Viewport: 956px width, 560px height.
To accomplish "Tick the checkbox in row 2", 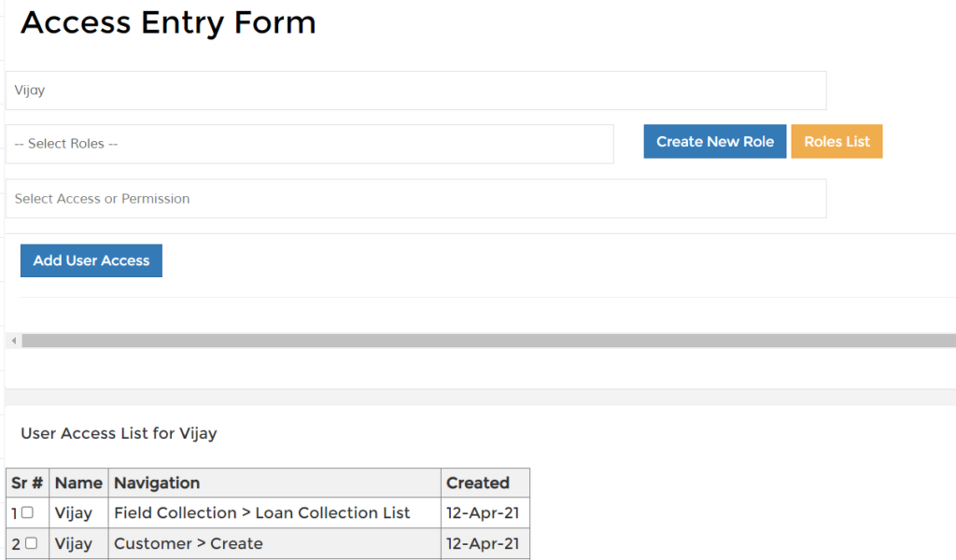I will click(31, 542).
